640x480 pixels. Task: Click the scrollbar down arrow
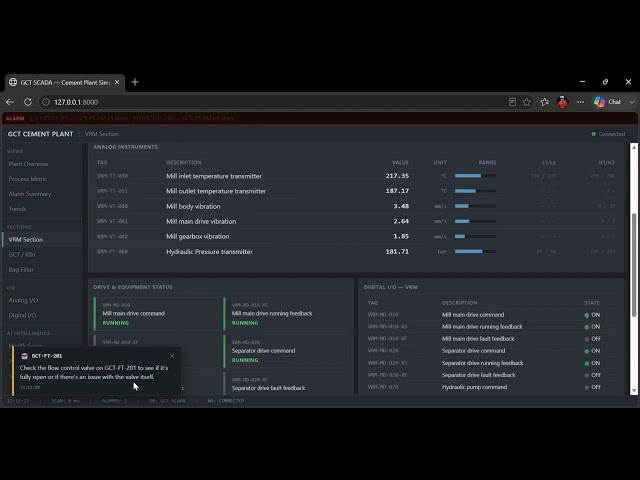point(634,391)
